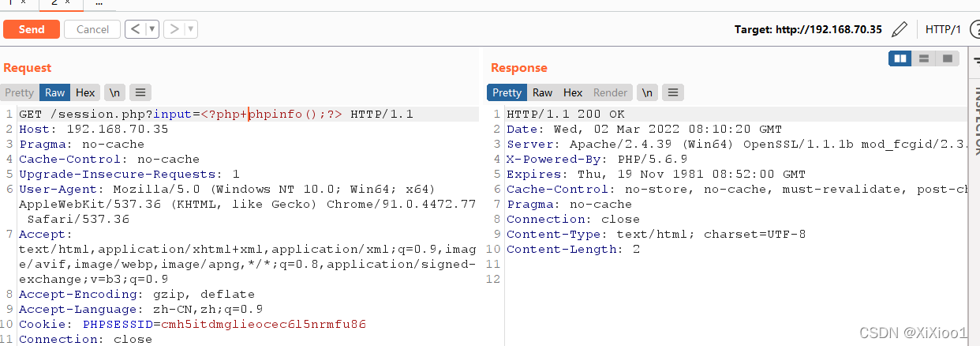This screenshot has width=980, height=346.
Task: Click the Cancel button
Action: [x=92, y=29]
